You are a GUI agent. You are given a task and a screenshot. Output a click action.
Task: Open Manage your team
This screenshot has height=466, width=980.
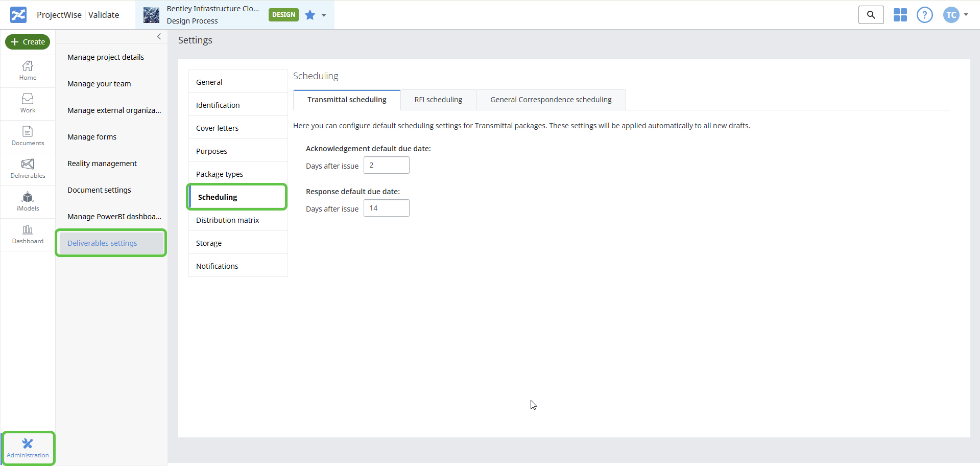point(99,83)
